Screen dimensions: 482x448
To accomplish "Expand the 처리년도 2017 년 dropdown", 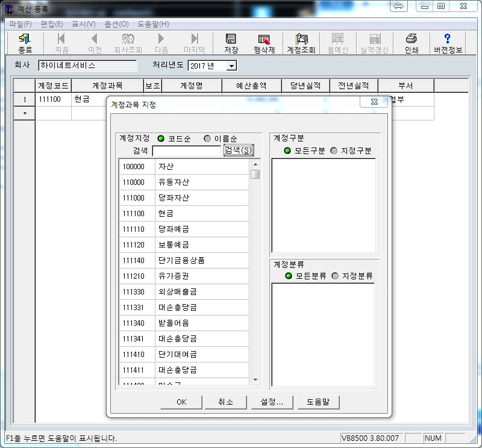I will pos(232,66).
